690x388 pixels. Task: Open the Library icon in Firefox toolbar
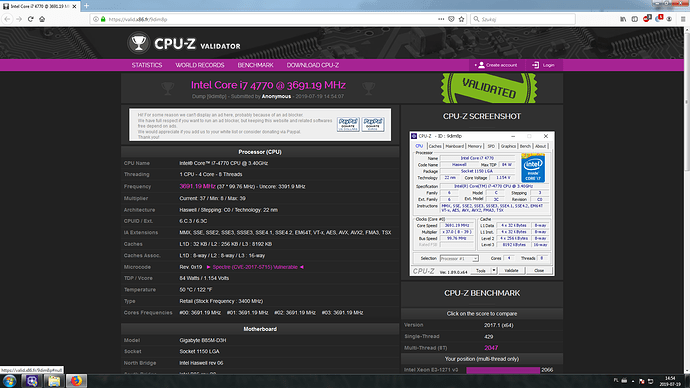(623, 19)
